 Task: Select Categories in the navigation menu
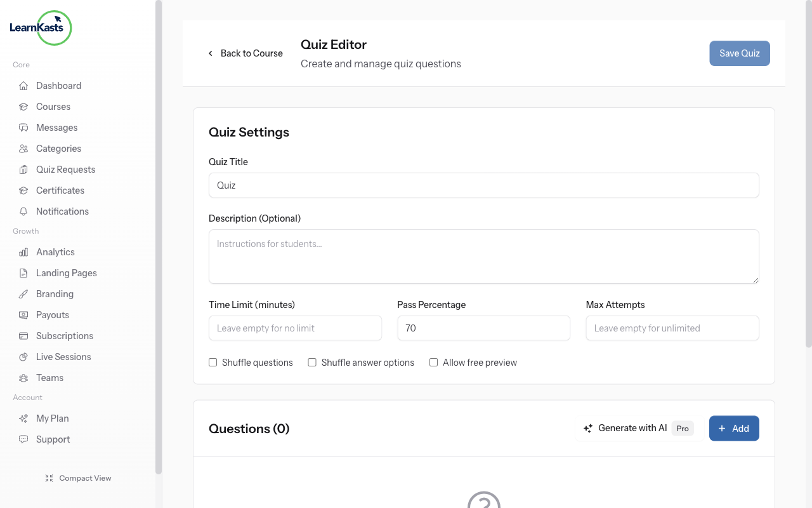click(x=57, y=148)
